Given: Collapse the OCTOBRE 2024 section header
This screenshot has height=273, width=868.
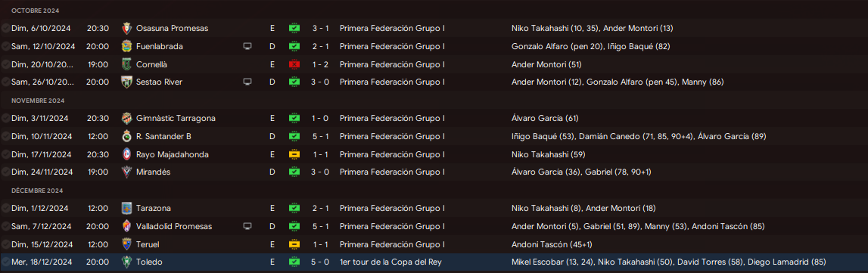Looking at the screenshot, I should coord(36,11).
